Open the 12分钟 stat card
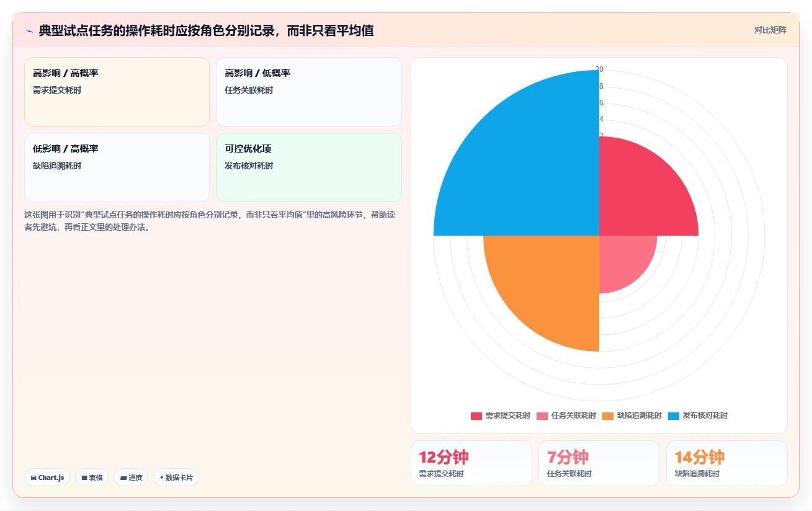The height and width of the screenshot is (511, 812). (471, 463)
